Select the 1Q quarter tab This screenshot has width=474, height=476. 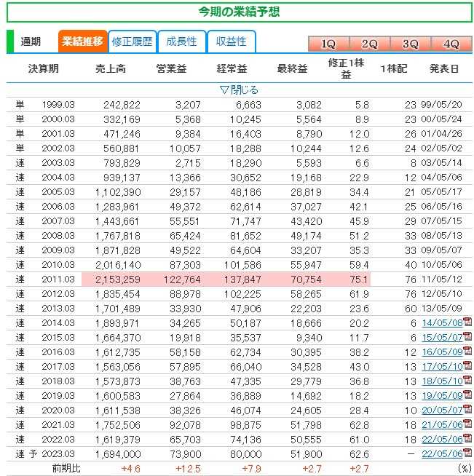(x=328, y=44)
